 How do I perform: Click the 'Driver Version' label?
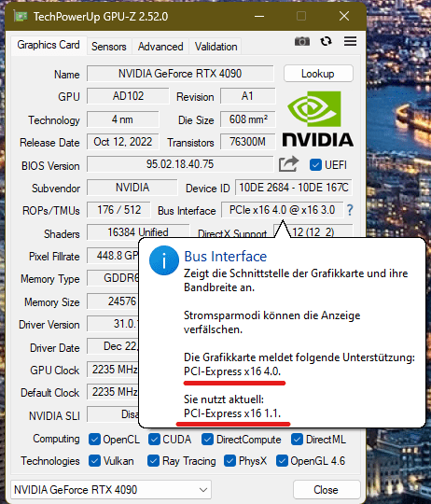point(49,325)
